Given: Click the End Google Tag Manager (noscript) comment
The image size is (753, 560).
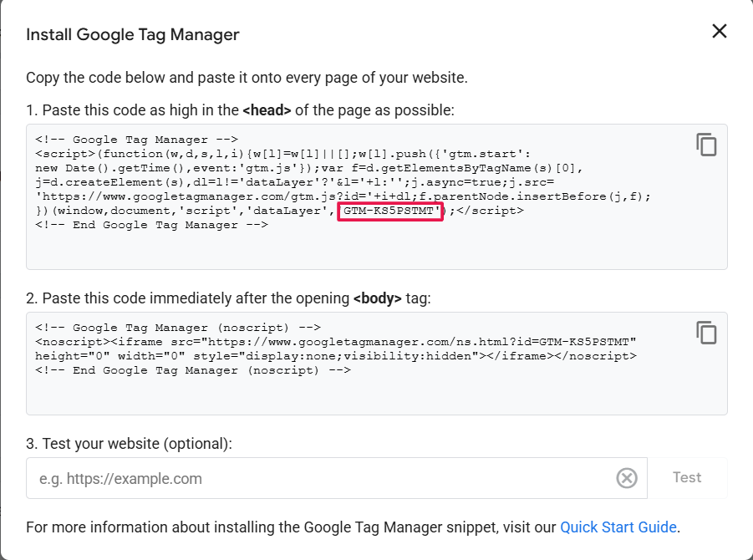Looking at the screenshot, I should pos(192,371).
